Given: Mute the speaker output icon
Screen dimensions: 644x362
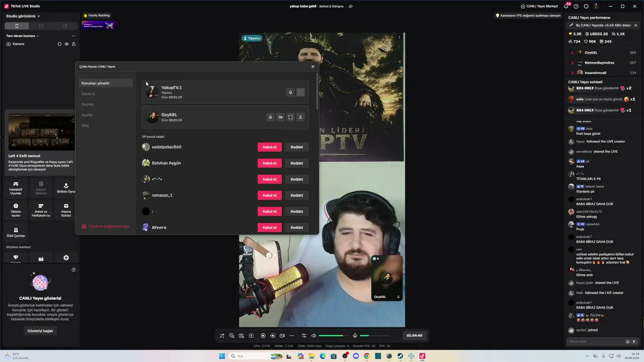Looking at the screenshot, I should coord(313,335).
